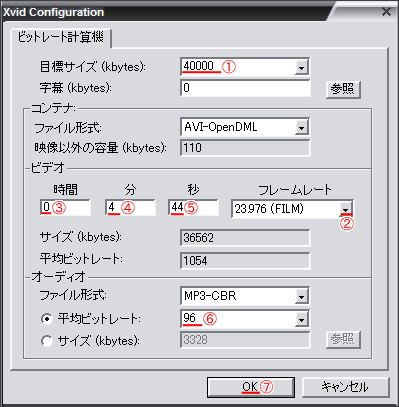Click the キャンセル button

(345, 387)
